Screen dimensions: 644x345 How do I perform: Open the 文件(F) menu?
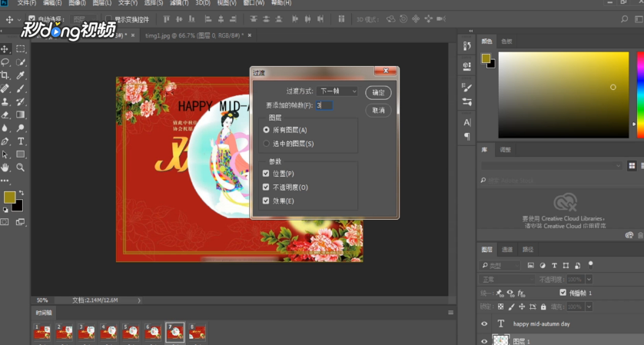(26, 3)
